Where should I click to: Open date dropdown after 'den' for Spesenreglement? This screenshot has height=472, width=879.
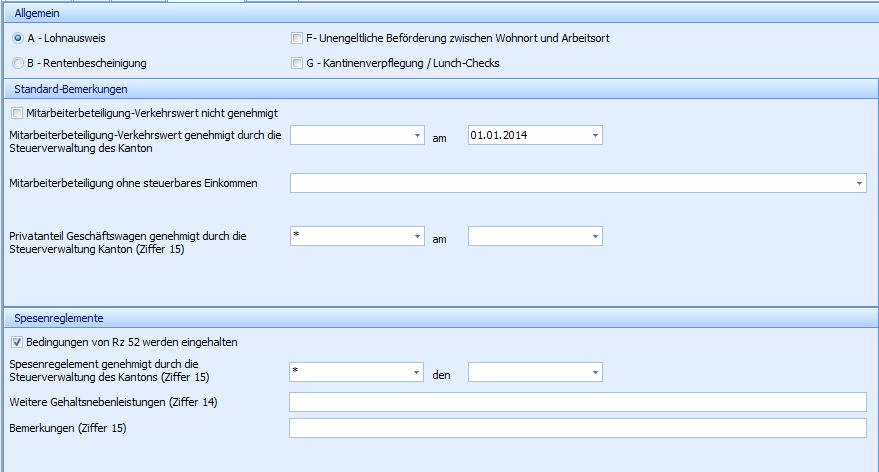595,372
